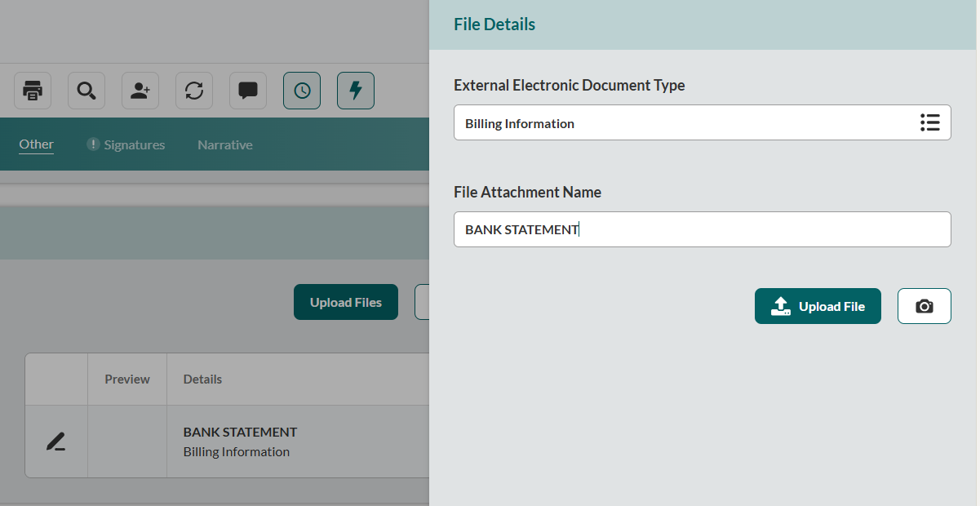Open list picker icon in Document Type field
The width and height of the screenshot is (980, 506).
tap(929, 122)
